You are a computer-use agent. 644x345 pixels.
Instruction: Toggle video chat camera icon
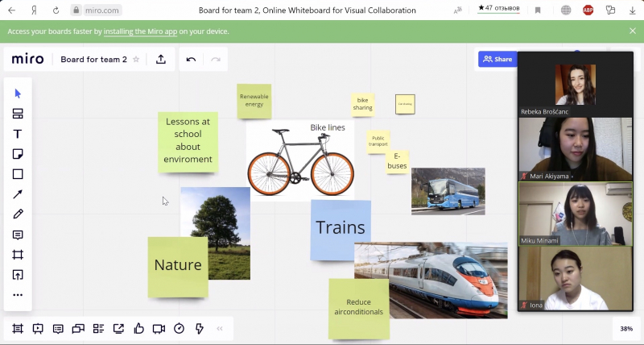tap(159, 328)
